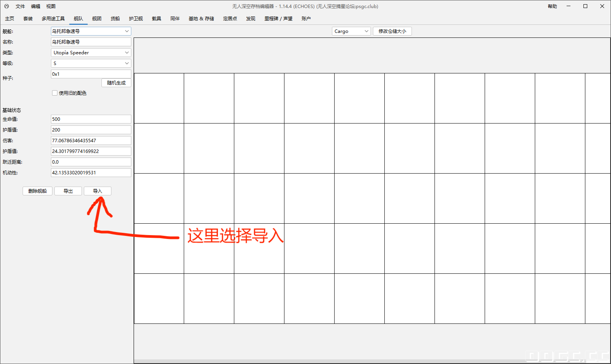Screen dimensions: 611x364
Task: Select the 发现 tab
Action: (x=251, y=19)
